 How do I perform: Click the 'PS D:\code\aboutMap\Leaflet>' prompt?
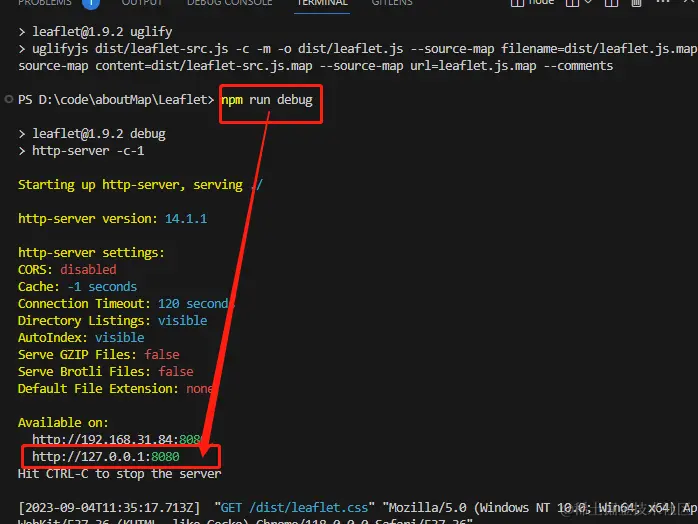116,100
